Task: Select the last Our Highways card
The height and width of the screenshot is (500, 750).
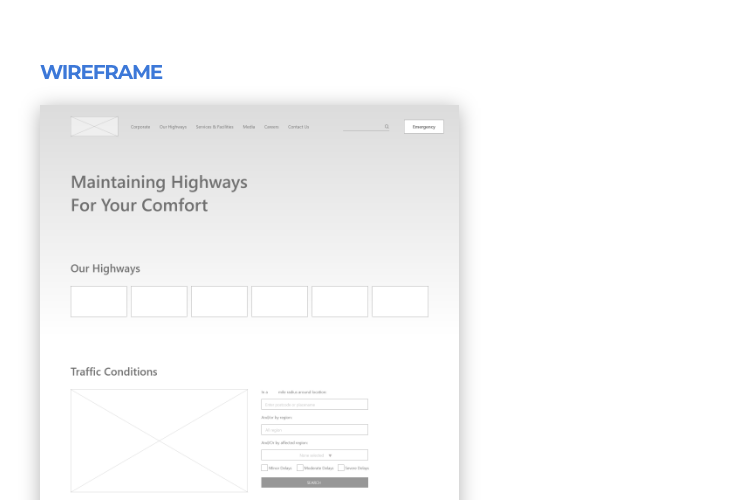Action: click(x=400, y=301)
